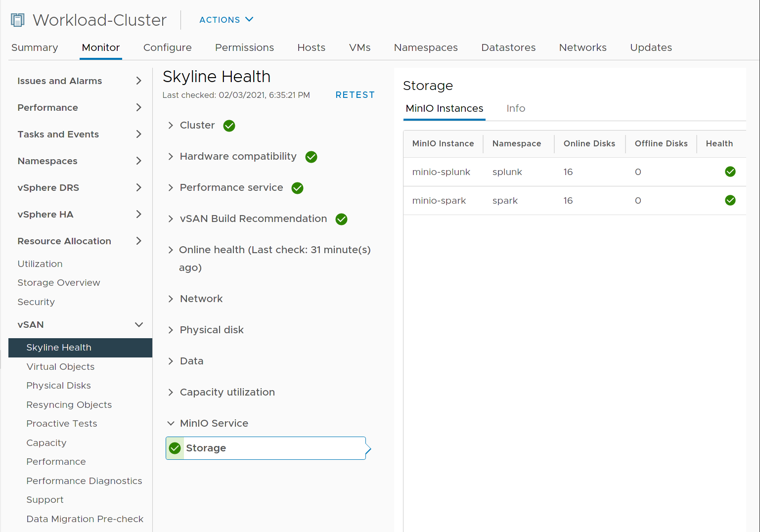Click the Performance service green status icon
This screenshot has width=760, height=532.
click(x=297, y=188)
